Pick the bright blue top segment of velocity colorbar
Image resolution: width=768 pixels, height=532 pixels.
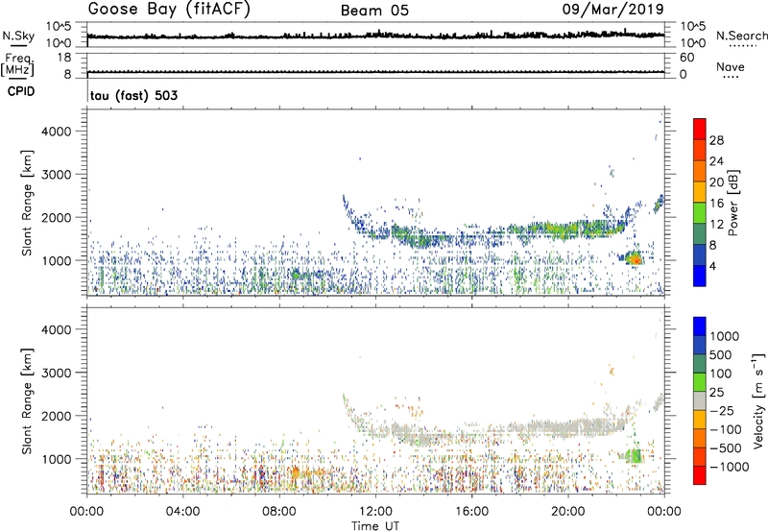(700, 326)
